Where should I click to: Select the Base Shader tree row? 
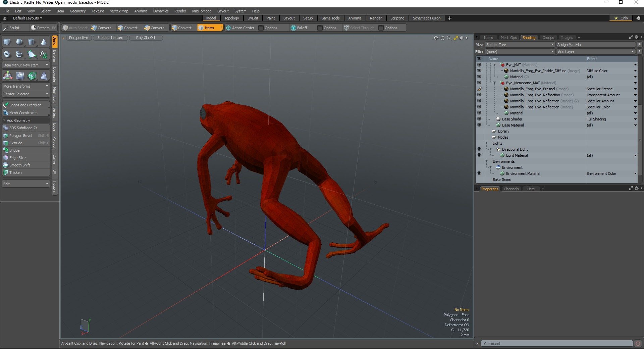[x=535, y=119]
